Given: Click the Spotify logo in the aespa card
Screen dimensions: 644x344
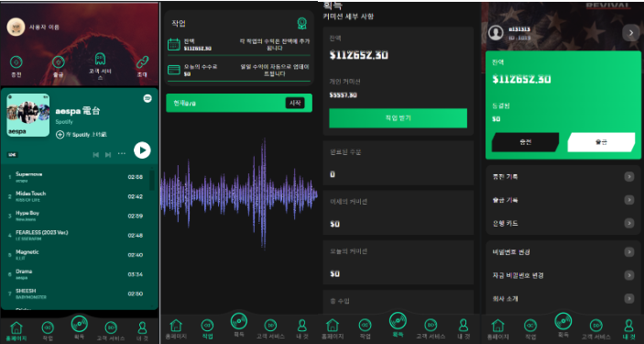Looking at the screenshot, I should coord(147,98).
